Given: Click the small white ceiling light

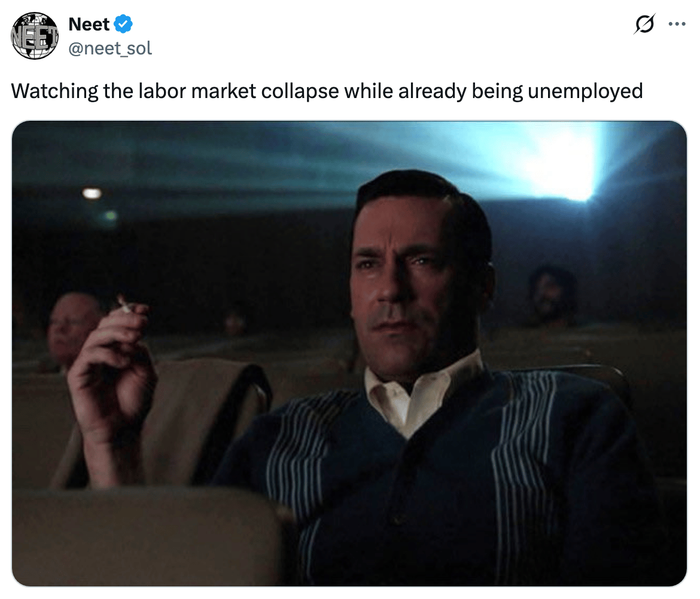Looking at the screenshot, I should pyautogui.click(x=92, y=193).
